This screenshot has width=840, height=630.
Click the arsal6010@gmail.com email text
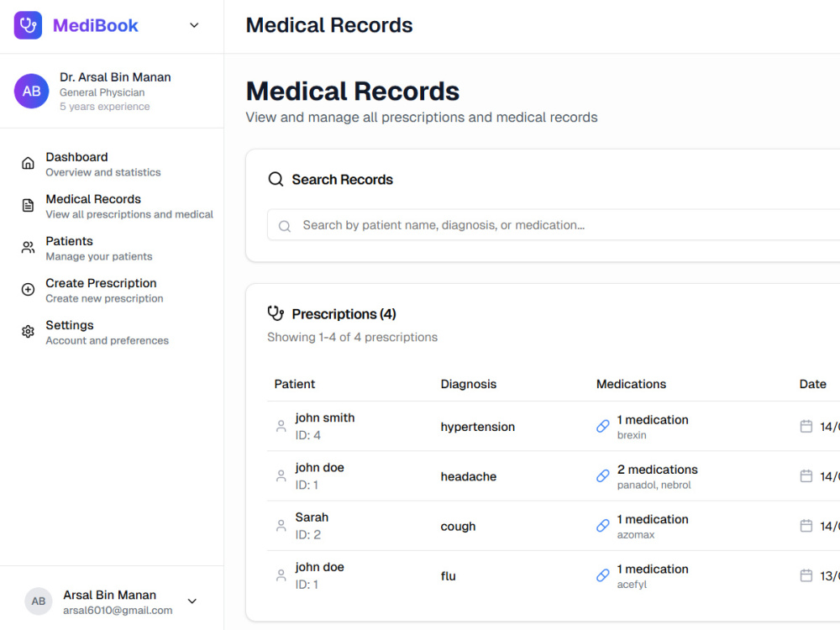tap(118, 610)
